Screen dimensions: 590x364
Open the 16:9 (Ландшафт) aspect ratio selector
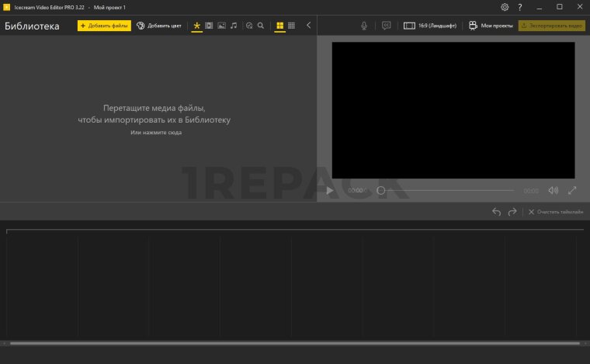click(x=431, y=26)
